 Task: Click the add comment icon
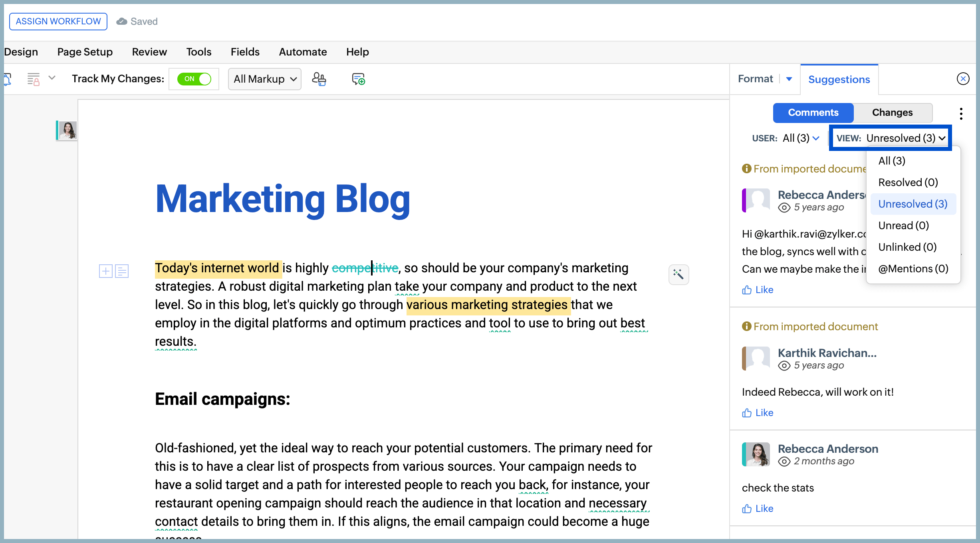pos(358,79)
